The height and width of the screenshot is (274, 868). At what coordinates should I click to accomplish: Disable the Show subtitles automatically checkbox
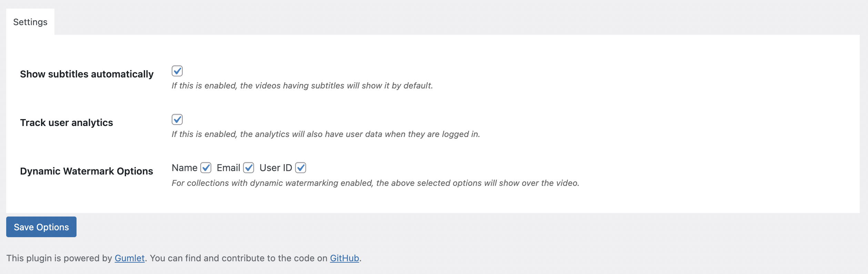177,71
